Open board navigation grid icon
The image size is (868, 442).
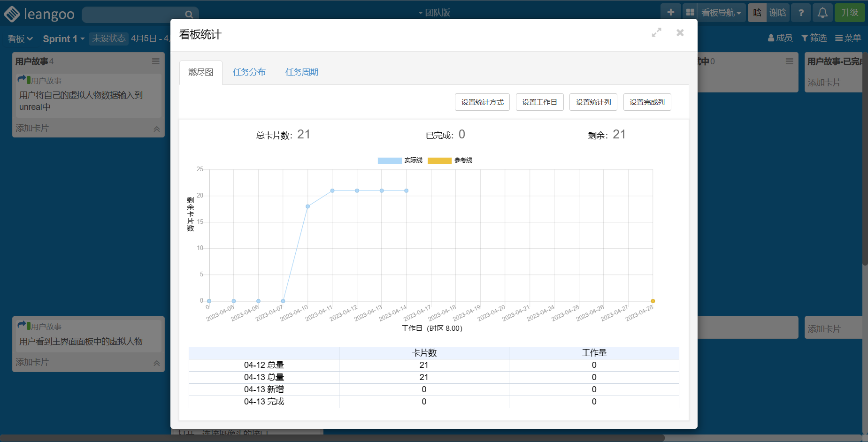pyautogui.click(x=690, y=13)
